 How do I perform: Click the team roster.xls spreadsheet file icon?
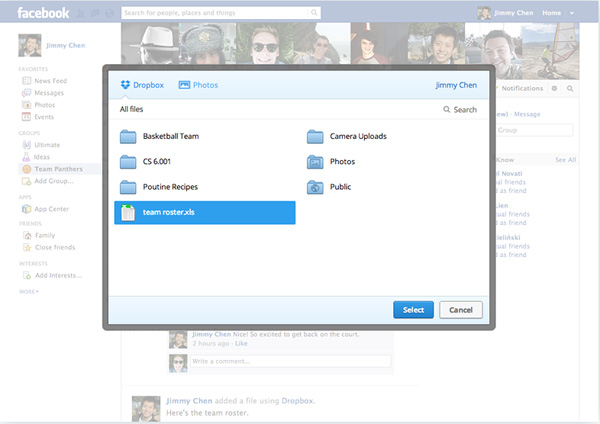click(x=128, y=213)
